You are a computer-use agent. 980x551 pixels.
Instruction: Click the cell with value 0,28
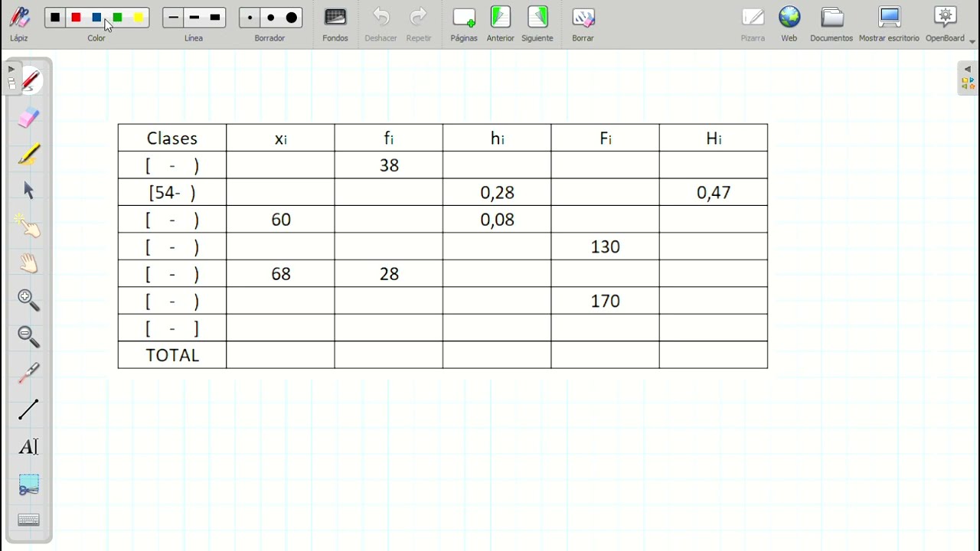point(497,192)
